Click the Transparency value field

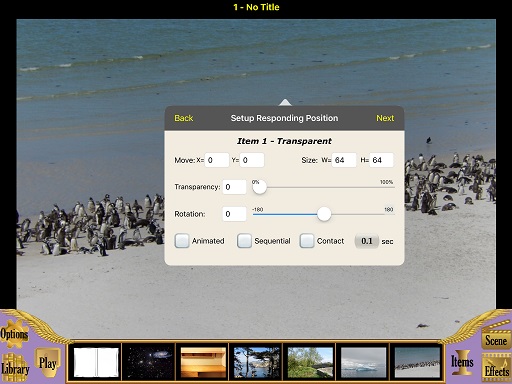[x=234, y=187]
